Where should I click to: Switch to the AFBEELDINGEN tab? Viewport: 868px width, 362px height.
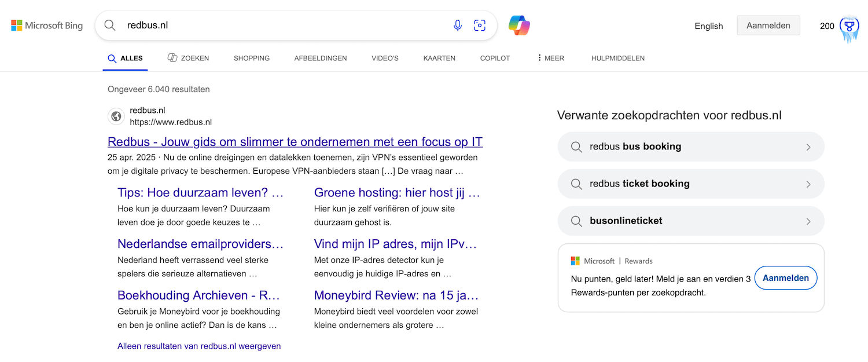tap(321, 58)
